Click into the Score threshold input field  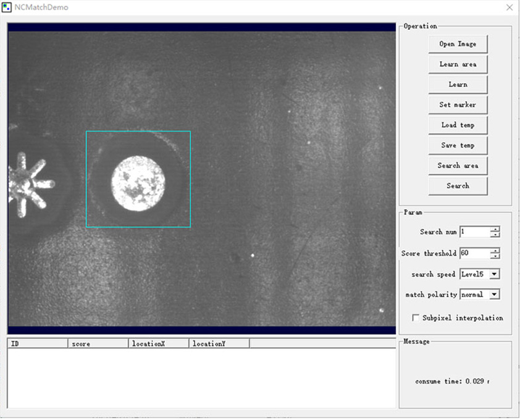[474, 253]
